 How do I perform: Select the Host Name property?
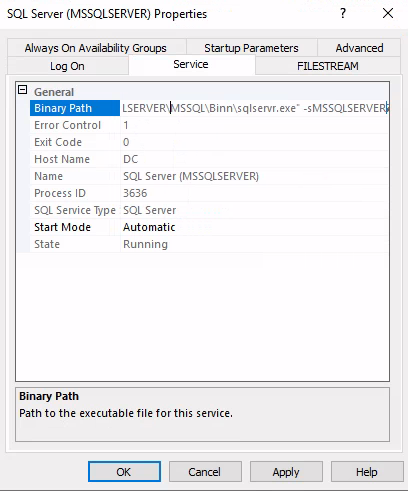209,159
